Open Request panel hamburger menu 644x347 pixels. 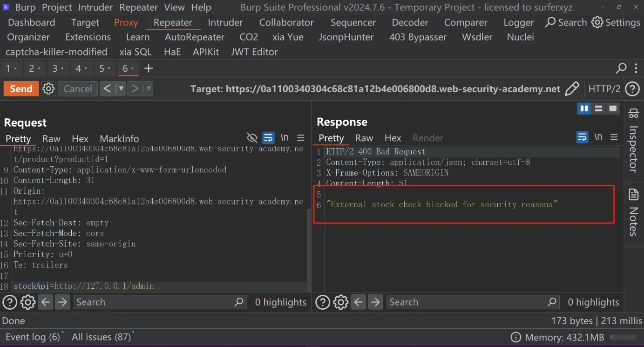coord(301,138)
